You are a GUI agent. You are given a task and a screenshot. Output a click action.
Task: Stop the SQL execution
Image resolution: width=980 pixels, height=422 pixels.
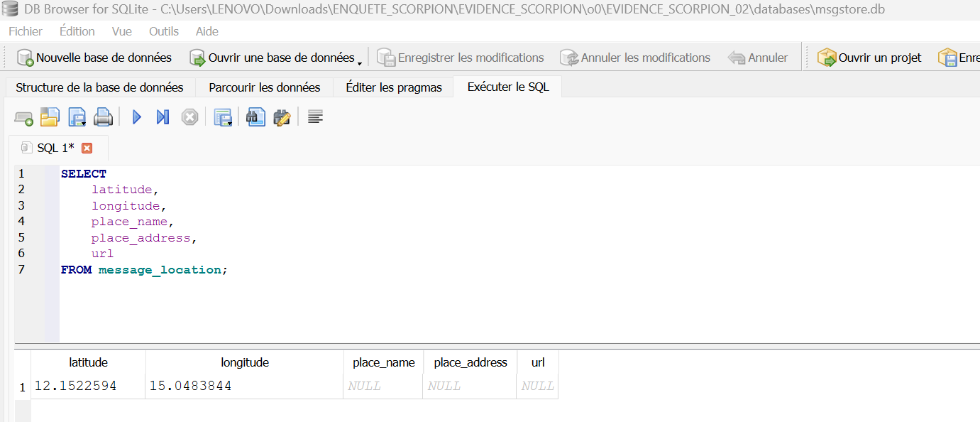tap(189, 117)
